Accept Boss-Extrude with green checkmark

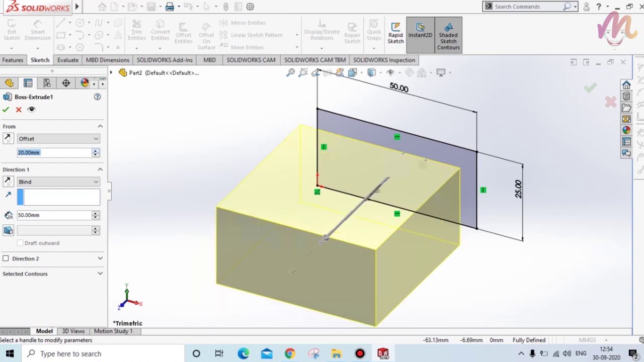(x=6, y=110)
